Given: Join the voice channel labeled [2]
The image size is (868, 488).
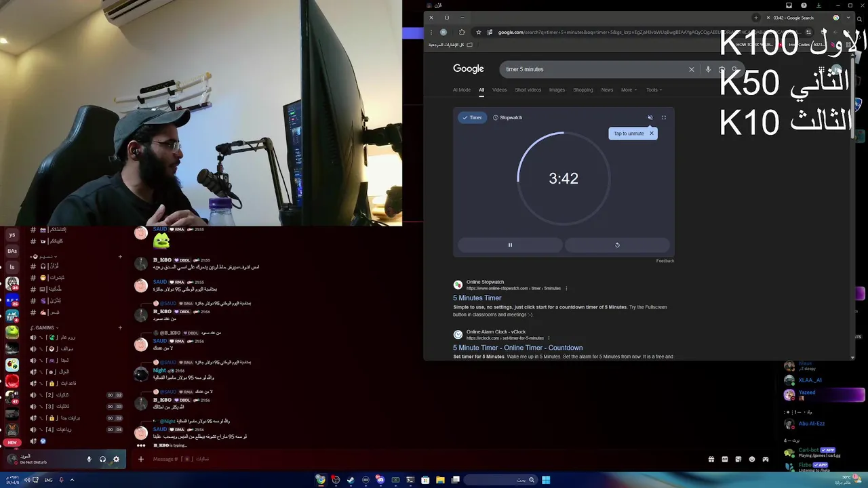Looking at the screenshot, I should tap(76, 395).
